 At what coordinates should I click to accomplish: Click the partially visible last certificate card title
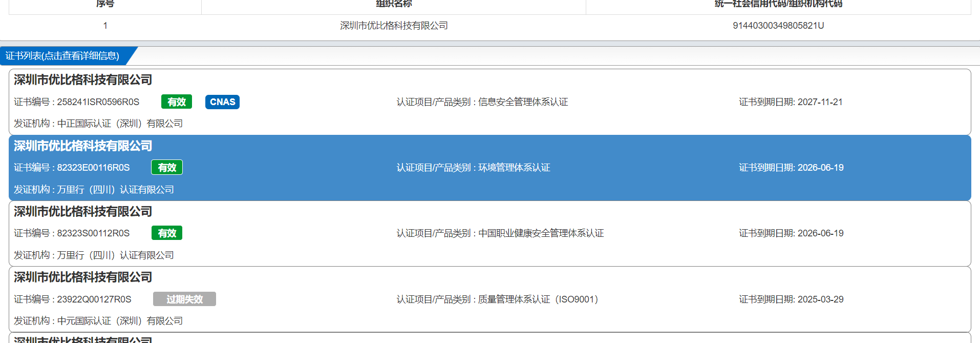point(83,340)
